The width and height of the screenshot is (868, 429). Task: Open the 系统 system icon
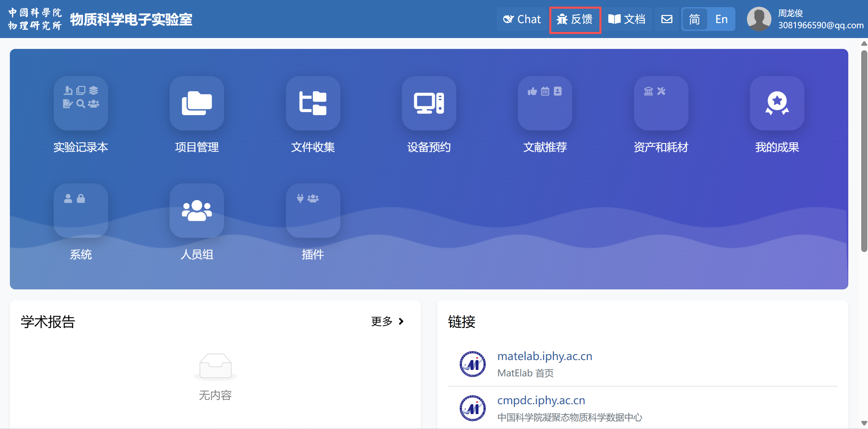pos(81,211)
